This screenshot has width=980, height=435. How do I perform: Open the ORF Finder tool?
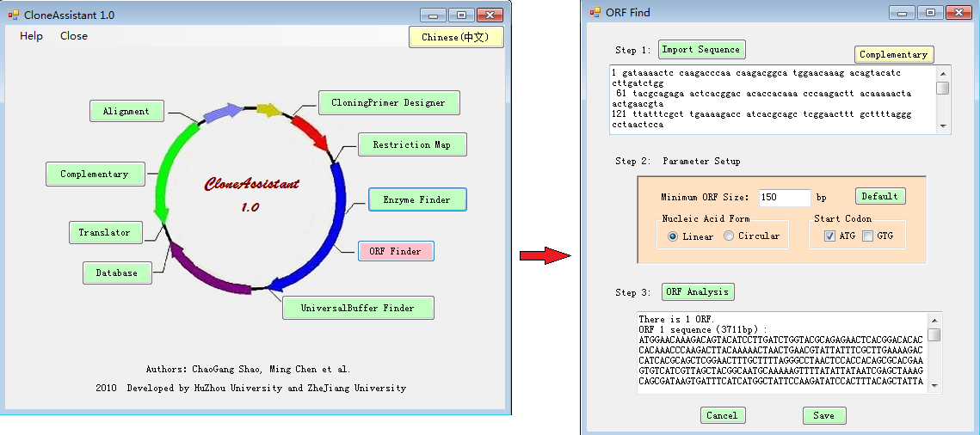[395, 251]
